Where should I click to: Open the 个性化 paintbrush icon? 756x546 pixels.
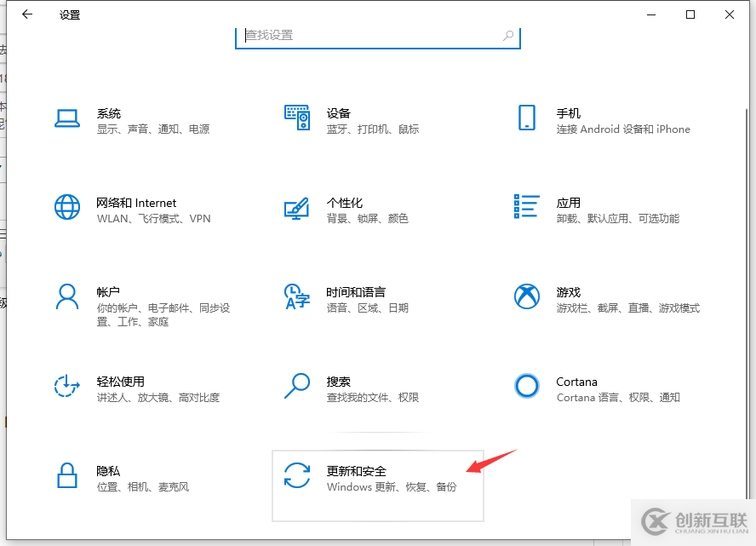pos(296,208)
